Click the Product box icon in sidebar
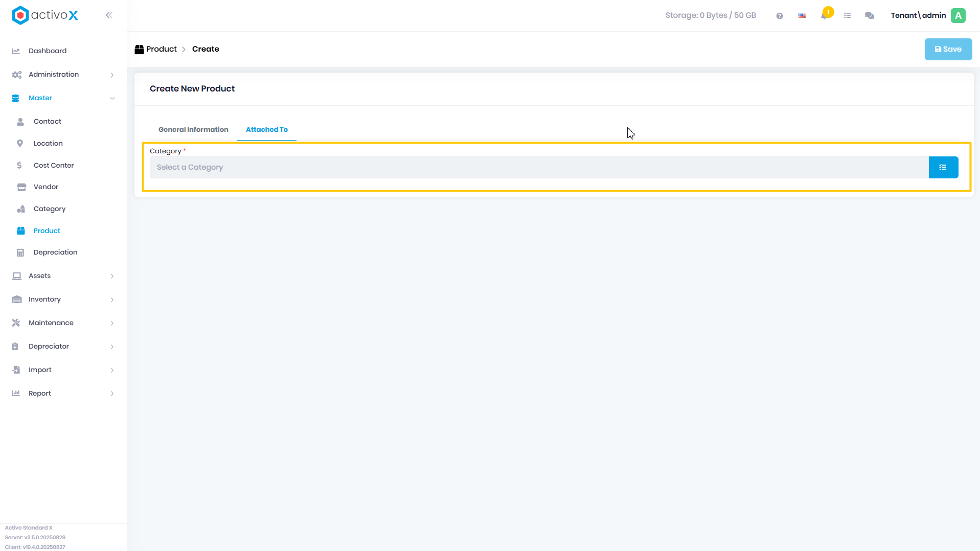Image resolution: width=980 pixels, height=551 pixels. [21, 231]
